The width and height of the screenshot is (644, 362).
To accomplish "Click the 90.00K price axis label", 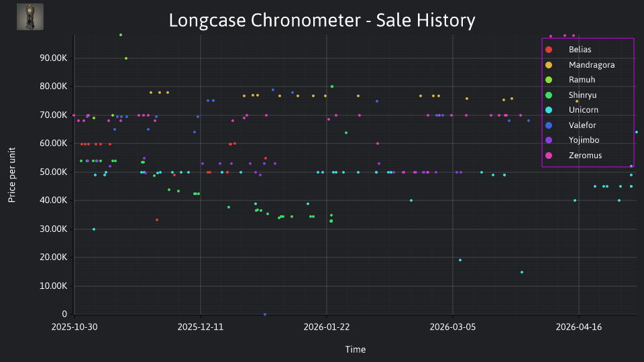I will click(x=54, y=58).
